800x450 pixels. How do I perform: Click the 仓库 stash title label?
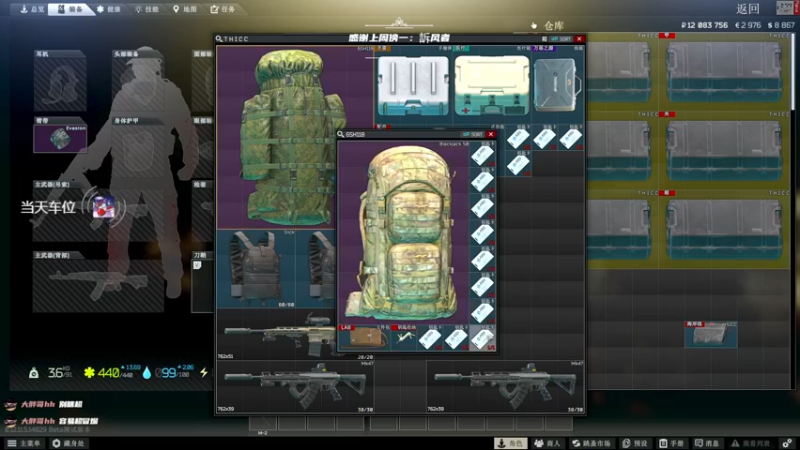(554, 25)
